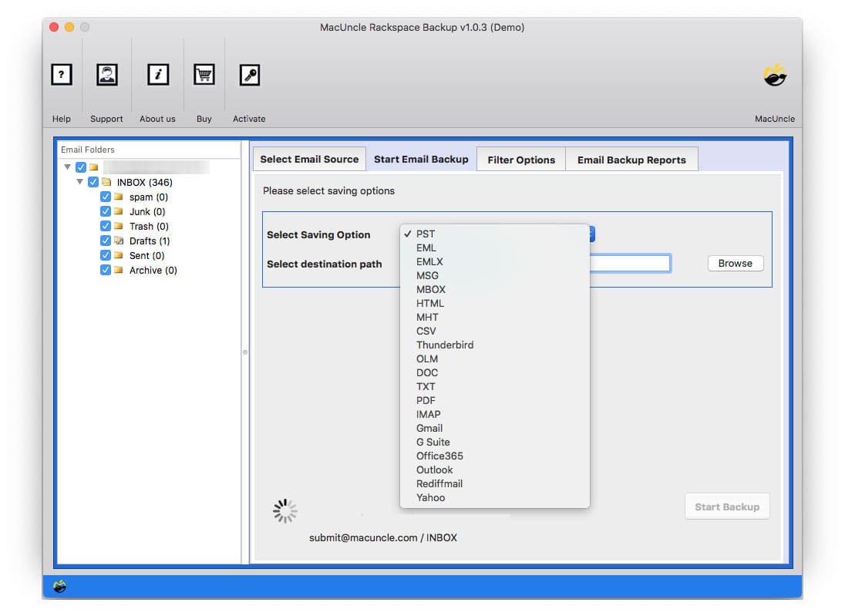
Task: Toggle the Drafts folder checkbox
Action: [106, 241]
